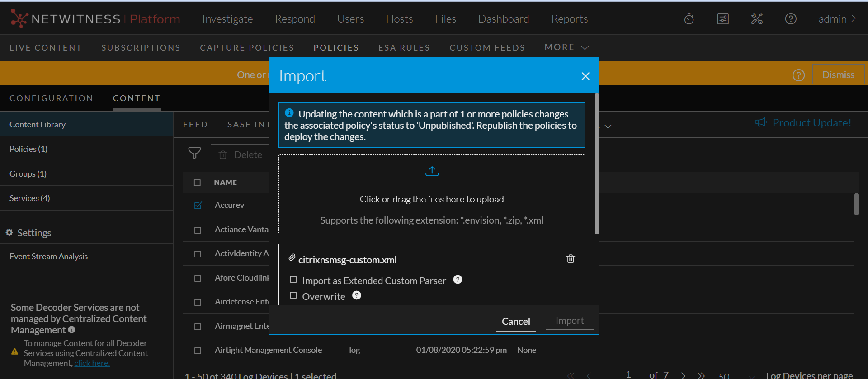
Task: Open the Respond menu
Action: pyautogui.click(x=295, y=19)
